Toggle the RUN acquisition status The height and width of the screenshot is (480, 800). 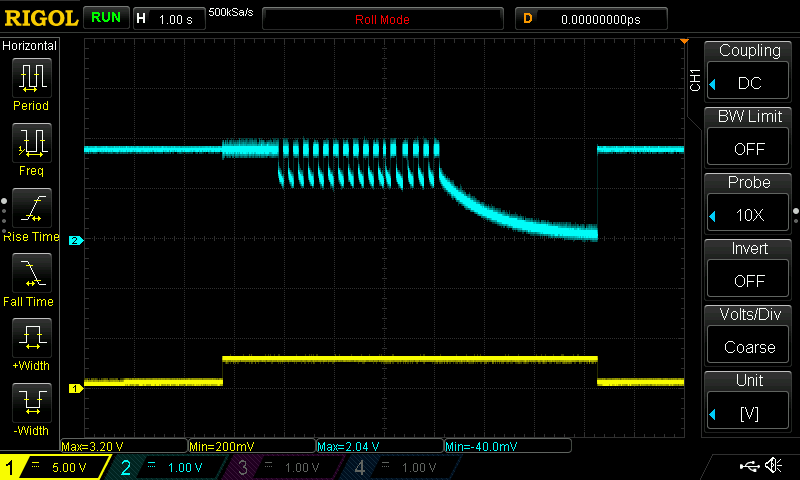click(x=106, y=18)
